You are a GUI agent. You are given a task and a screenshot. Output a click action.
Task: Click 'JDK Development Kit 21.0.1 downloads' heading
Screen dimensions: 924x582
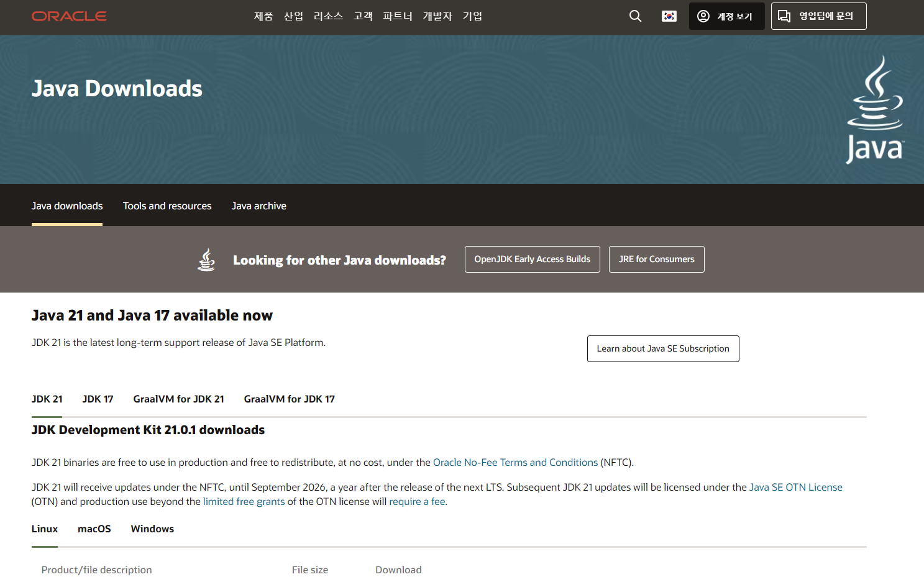tap(148, 430)
